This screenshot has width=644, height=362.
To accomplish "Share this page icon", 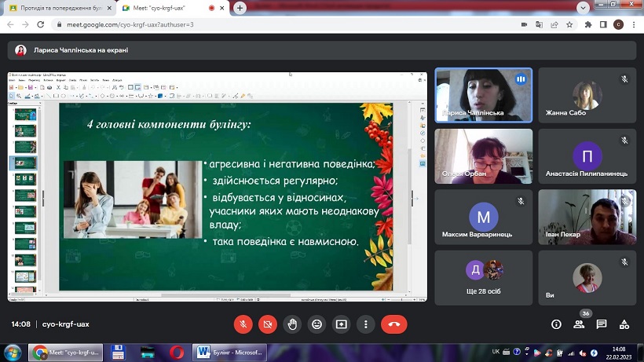I will (x=554, y=24).
